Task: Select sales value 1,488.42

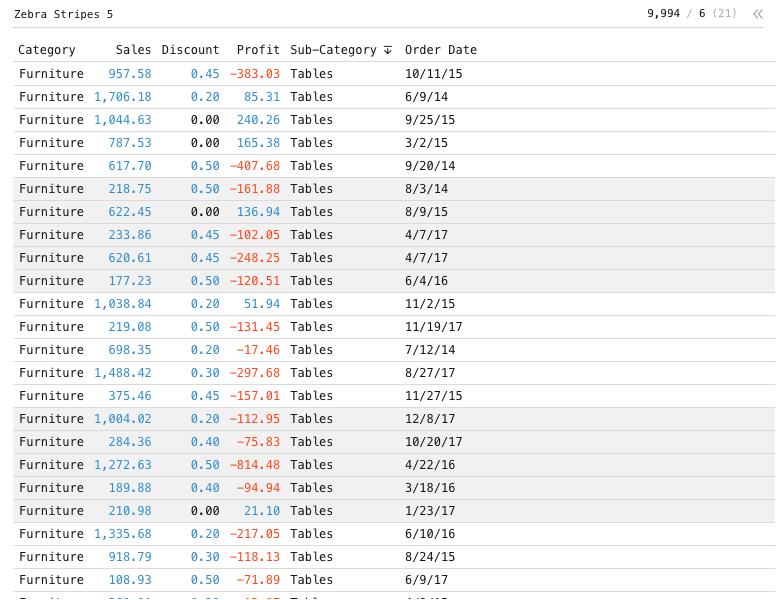Action: click(123, 373)
